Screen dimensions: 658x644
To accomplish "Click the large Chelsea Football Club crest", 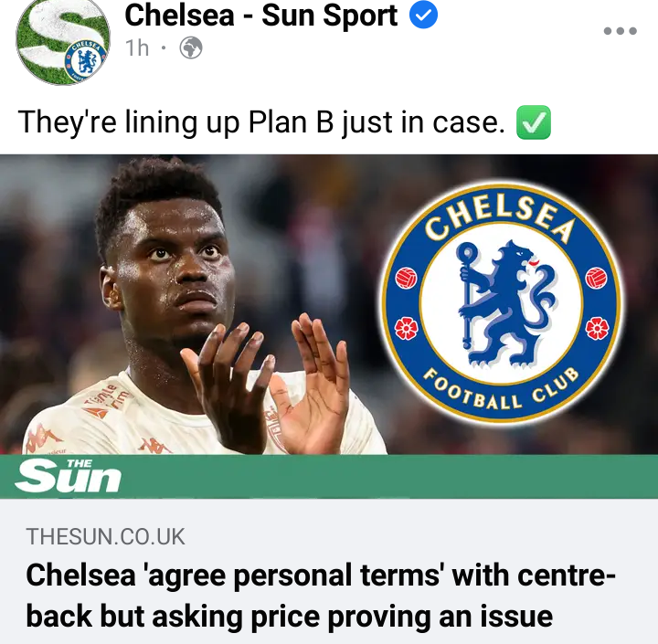I will click(501, 303).
